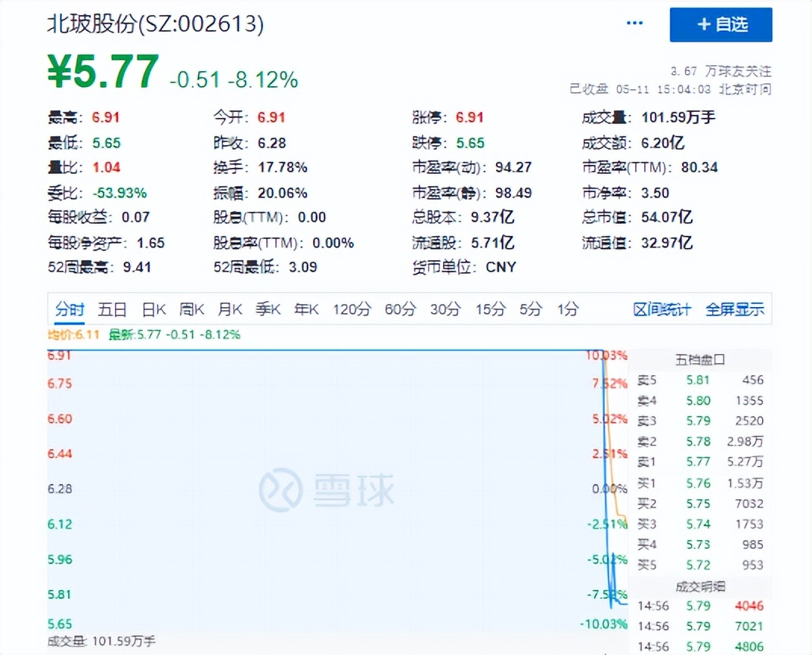812x655 pixels.
Task: Click the 货币单位 value CNY
Action: pos(501,268)
